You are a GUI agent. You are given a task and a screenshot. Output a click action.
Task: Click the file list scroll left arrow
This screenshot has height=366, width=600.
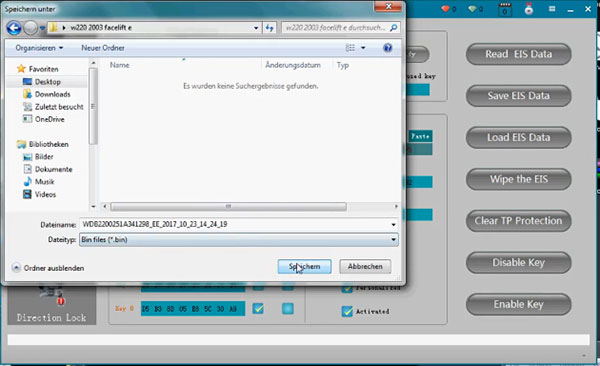(104, 207)
